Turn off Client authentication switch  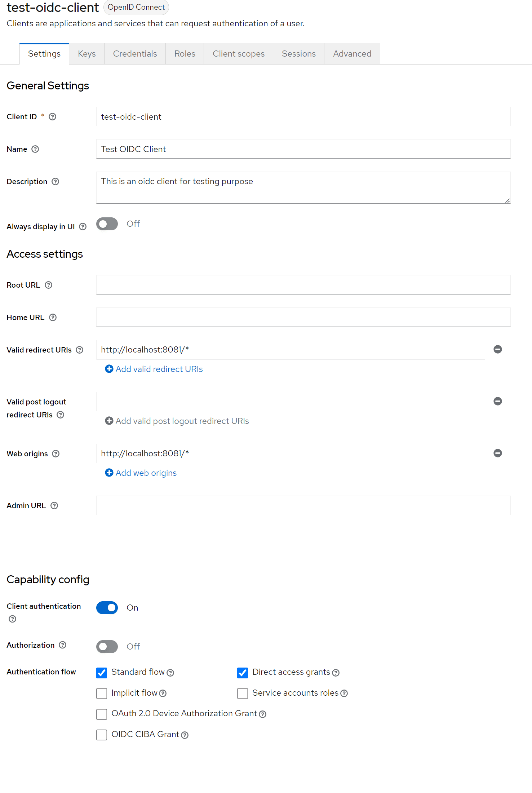107,608
